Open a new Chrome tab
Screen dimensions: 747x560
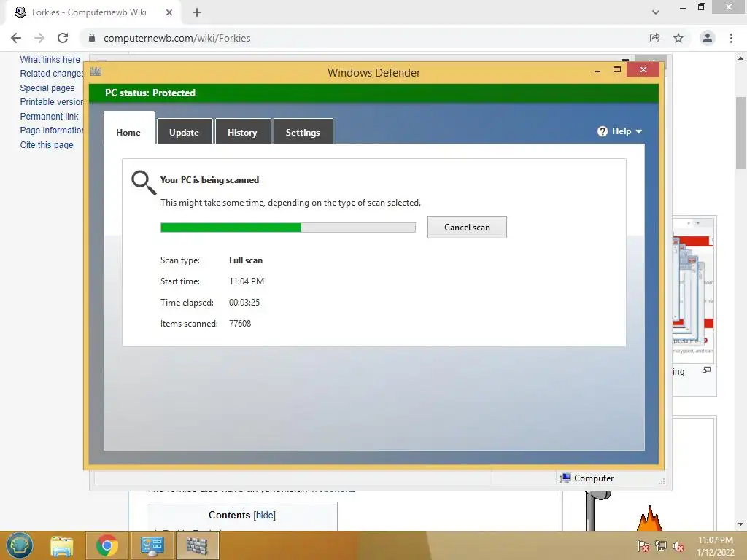coord(197,12)
